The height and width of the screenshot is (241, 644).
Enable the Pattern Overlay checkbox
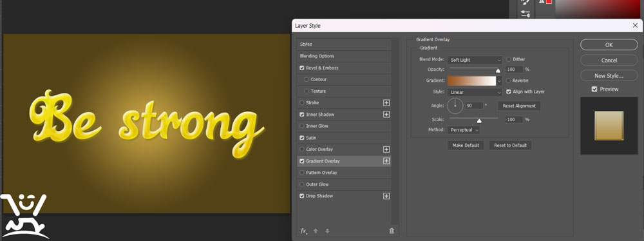(x=302, y=173)
